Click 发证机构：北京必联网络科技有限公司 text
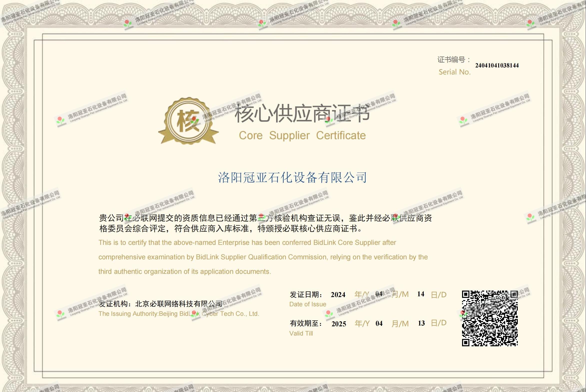Screen dimensions: 586x392 pyautogui.click(x=160, y=304)
